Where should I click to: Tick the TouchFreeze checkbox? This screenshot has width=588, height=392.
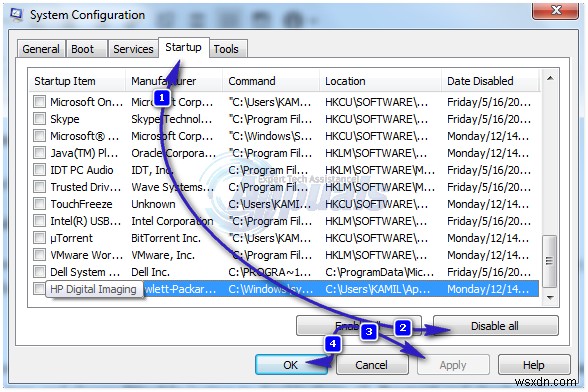[x=39, y=204]
